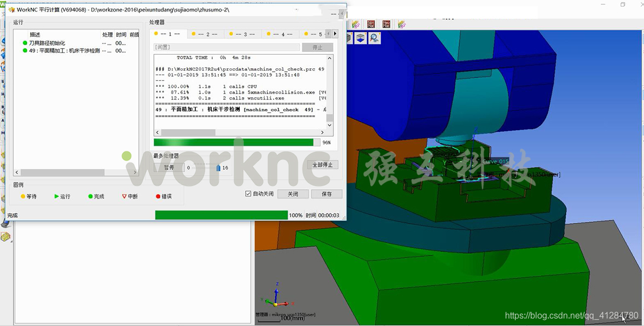The image size is (644, 326).
Task: Click the task list scroll-left arrow
Action: 17,172
